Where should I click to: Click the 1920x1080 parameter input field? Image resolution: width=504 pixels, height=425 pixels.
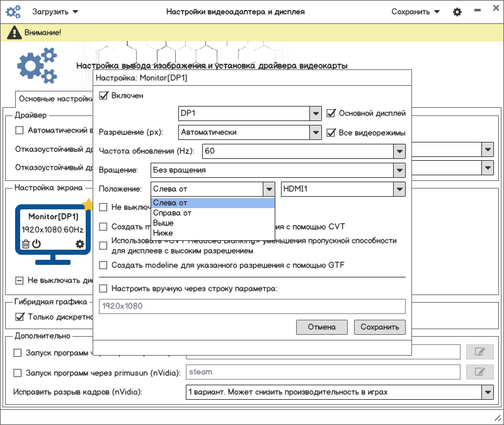253,306
